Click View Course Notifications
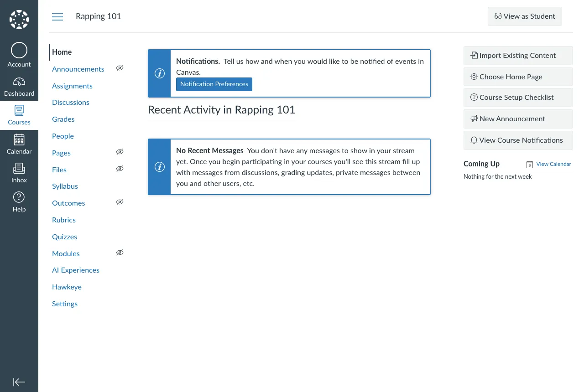Viewport: 584px width, 392px height. tap(518, 140)
